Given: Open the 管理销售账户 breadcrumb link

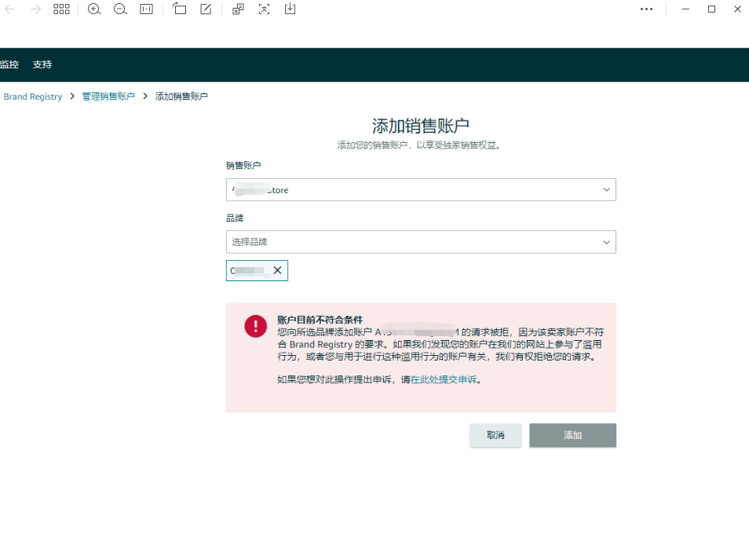Looking at the screenshot, I should point(108,97).
